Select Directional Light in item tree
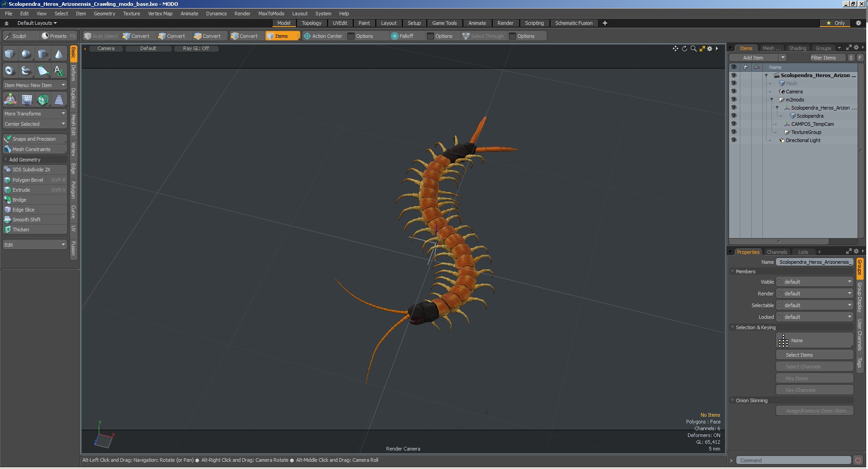 [803, 140]
